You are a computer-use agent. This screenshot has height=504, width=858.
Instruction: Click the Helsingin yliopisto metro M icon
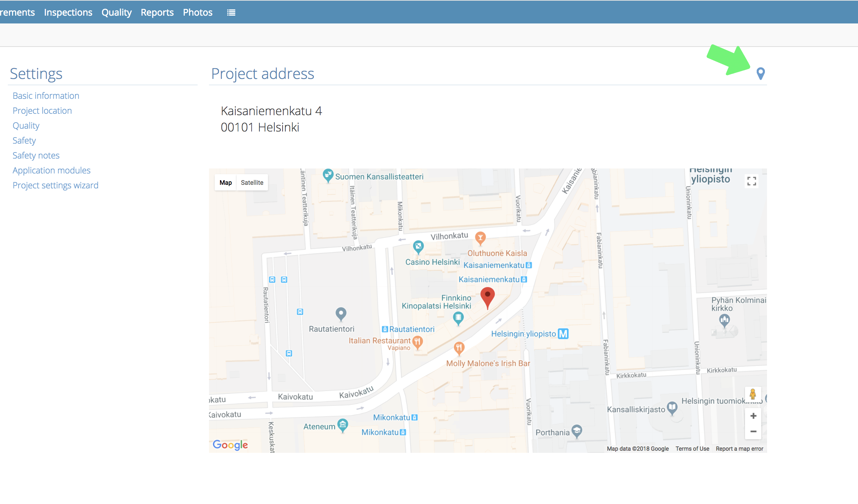(x=563, y=334)
